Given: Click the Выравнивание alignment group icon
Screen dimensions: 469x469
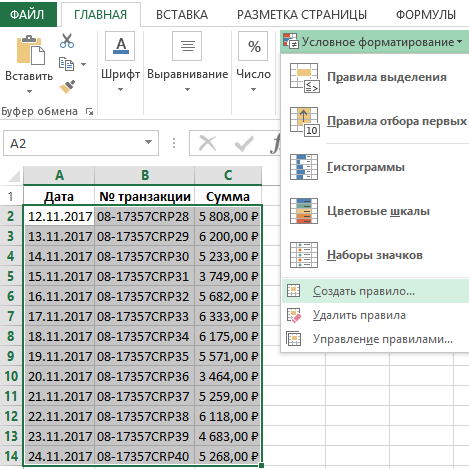Looking at the screenshot, I should tap(187, 46).
